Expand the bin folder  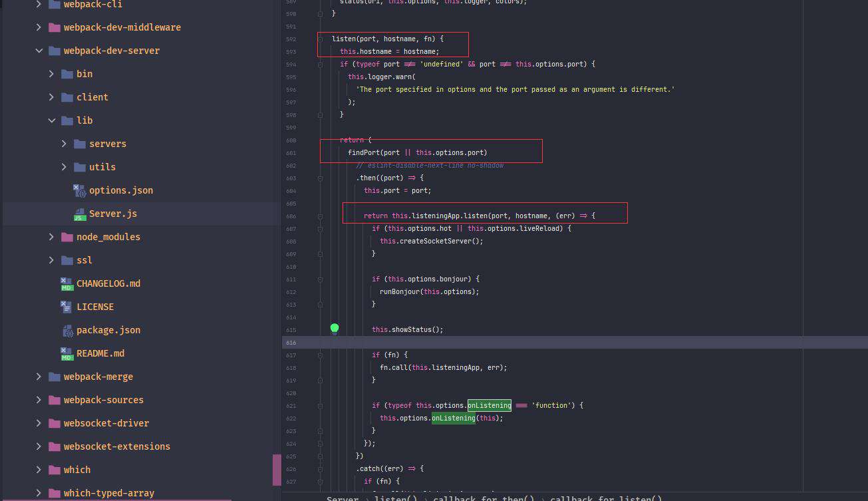[51, 74]
